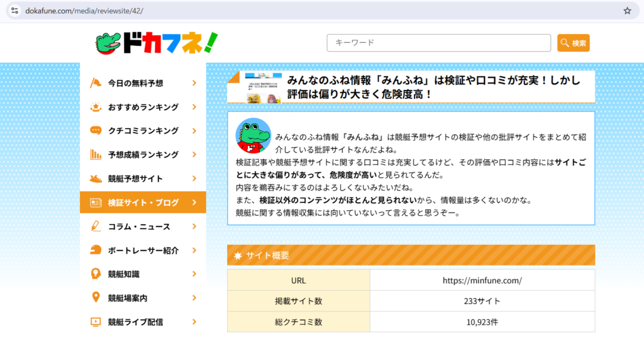Select the 233サイト table cell

[482, 301]
